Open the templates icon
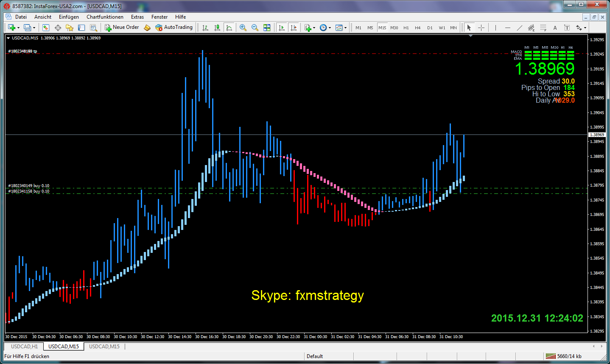Screen dimensions: 610x364 click(339, 28)
